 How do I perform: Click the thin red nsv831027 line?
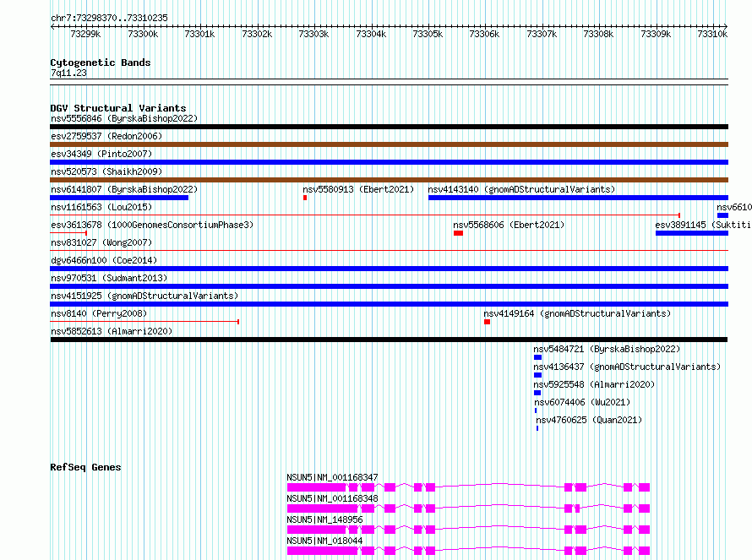(x=389, y=250)
